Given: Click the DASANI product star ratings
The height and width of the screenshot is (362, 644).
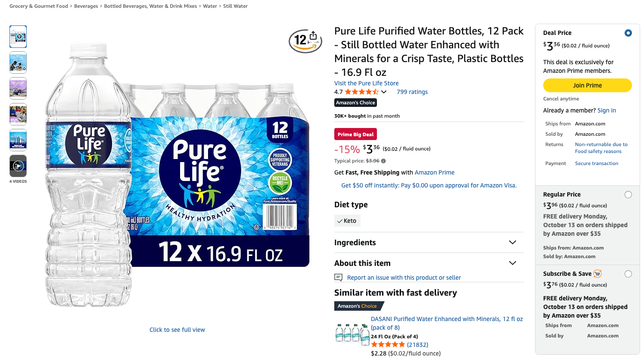Looking at the screenshot, I should (388, 345).
